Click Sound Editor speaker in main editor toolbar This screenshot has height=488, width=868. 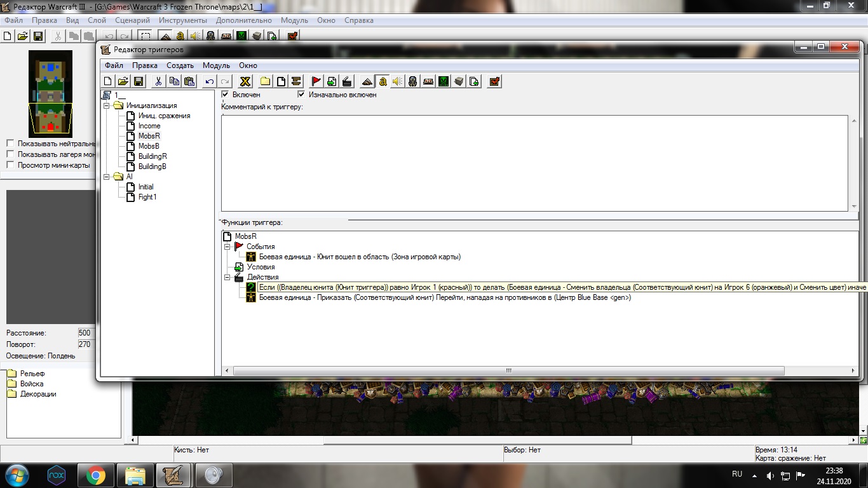[195, 36]
